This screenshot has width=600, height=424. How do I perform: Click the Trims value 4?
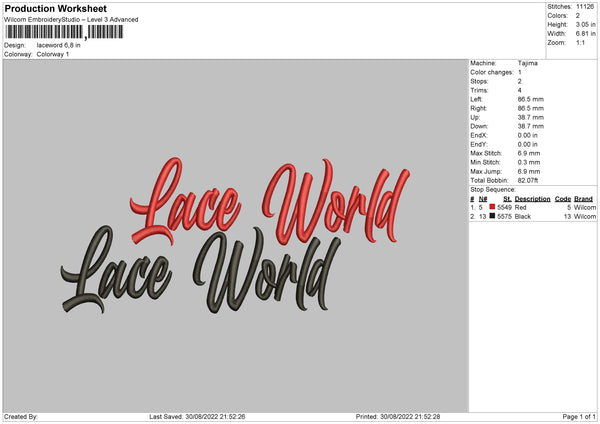[520, 90]
